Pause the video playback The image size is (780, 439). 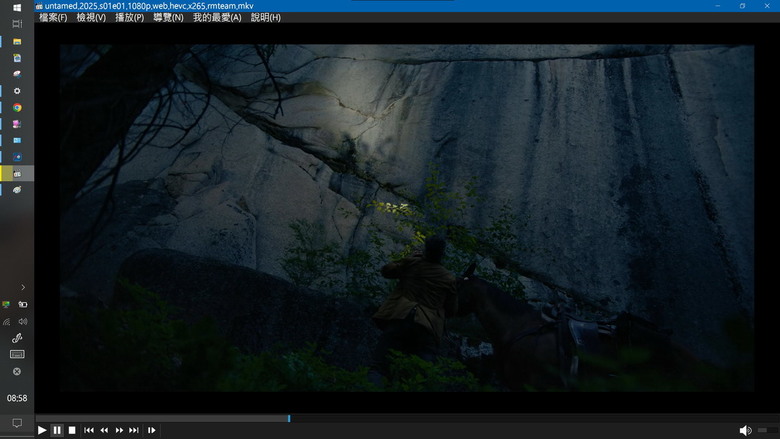pyautogui.click(x=57, y=430)
